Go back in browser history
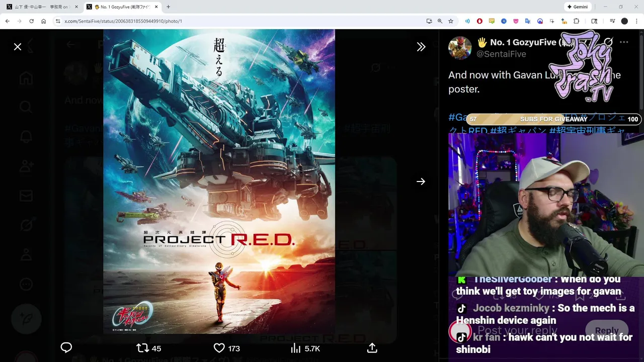The height and width of the screenshot is (362, 644). coord(8,21)
